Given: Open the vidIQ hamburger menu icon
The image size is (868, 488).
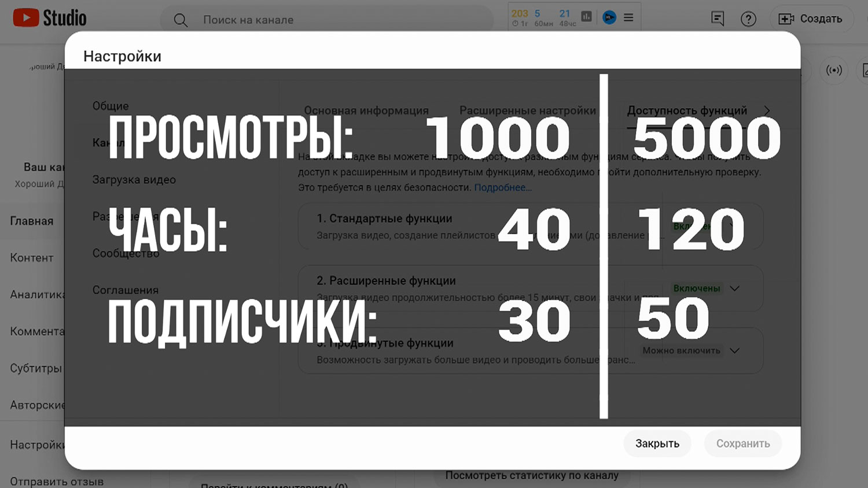Looking at the screenshot, I should 628,17.
